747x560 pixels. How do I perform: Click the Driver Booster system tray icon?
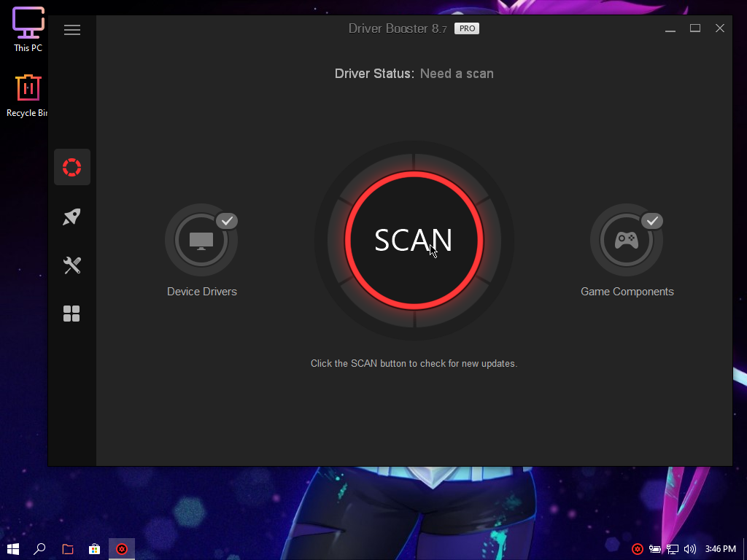click(x=638, y=549)
